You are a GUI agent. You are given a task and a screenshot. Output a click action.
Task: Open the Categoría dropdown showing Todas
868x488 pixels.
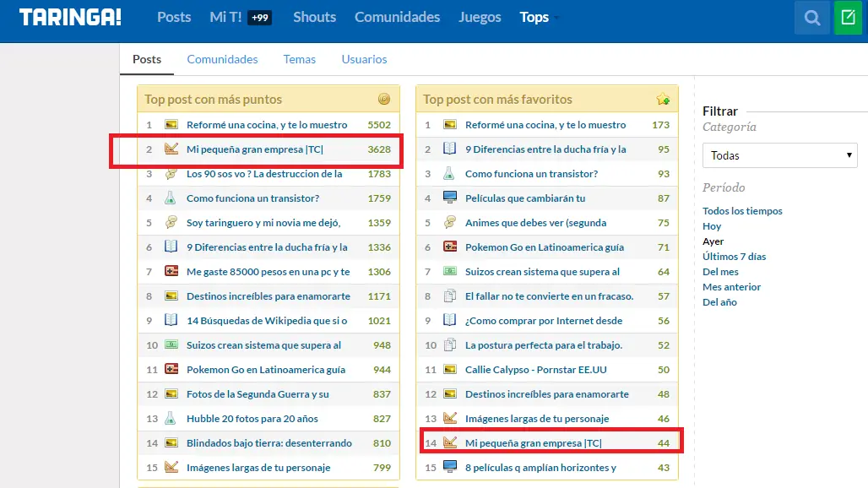click(780, 155)
